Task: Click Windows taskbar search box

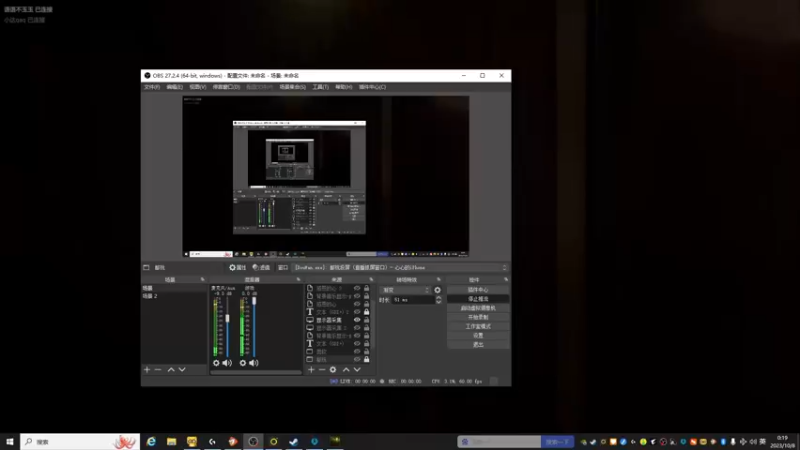Action: (x=80, y=441)
